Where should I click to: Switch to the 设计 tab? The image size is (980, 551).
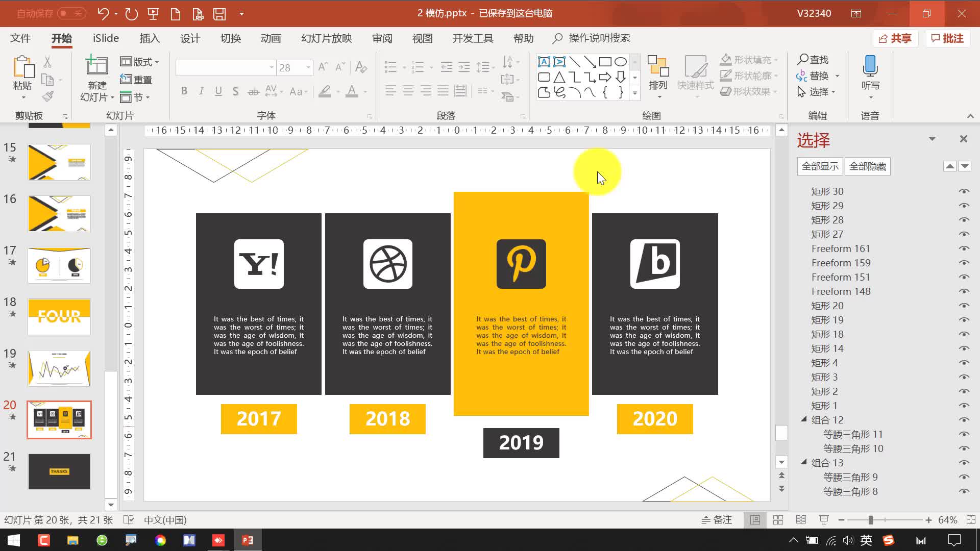[190, 38]
